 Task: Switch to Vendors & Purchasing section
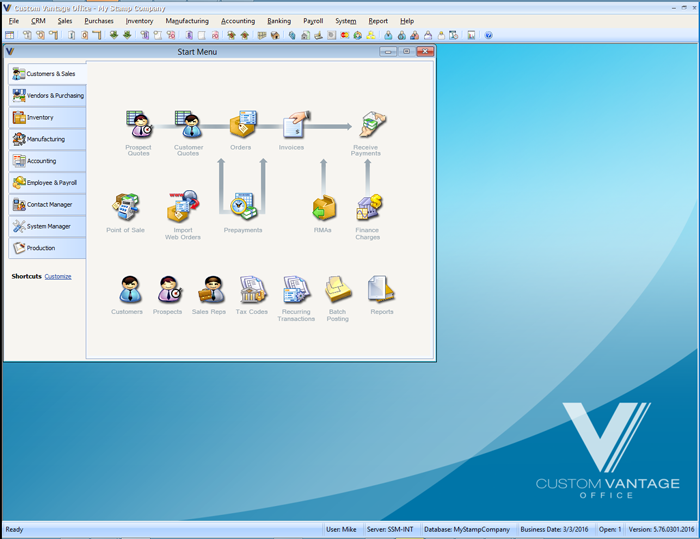[x=47, y=96]
